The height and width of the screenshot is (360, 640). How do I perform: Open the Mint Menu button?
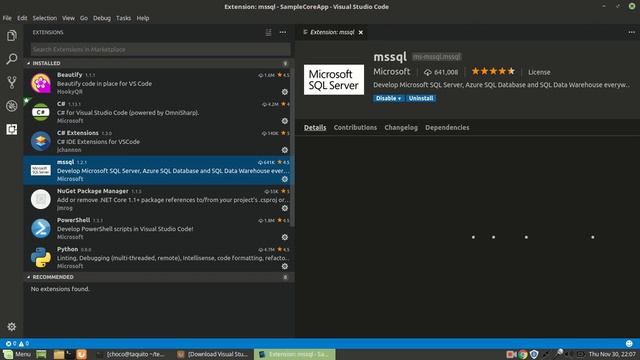point(17,354)
